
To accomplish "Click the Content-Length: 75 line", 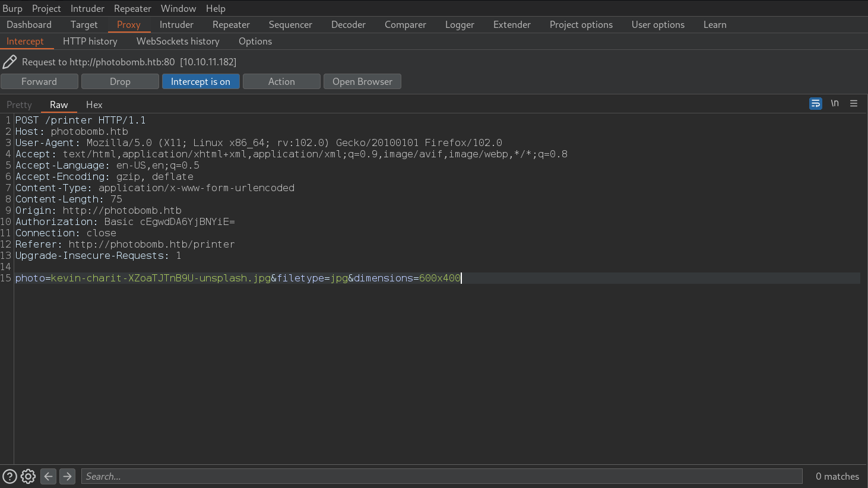I will 69,199.
